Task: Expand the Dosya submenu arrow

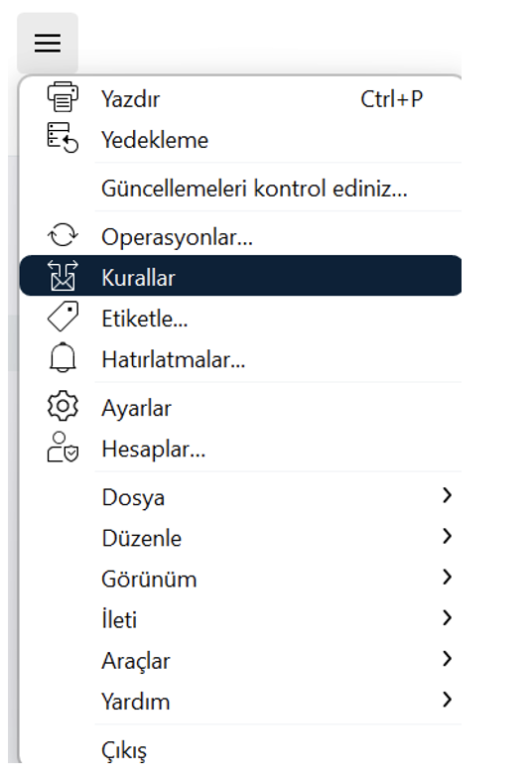Action: click(x=447, y=495)
